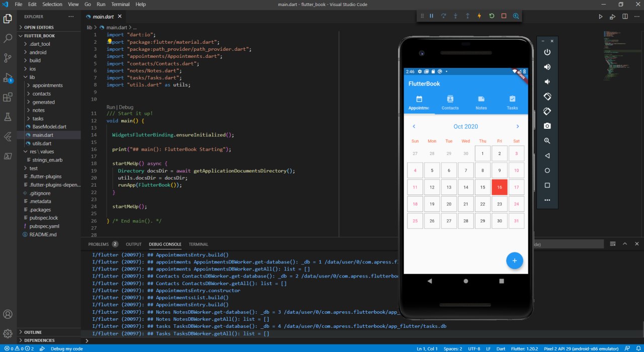Viewport: 644px width, 352px height.
Task: Click the green Restart debug icon
Action: click(x=492, y=16)
